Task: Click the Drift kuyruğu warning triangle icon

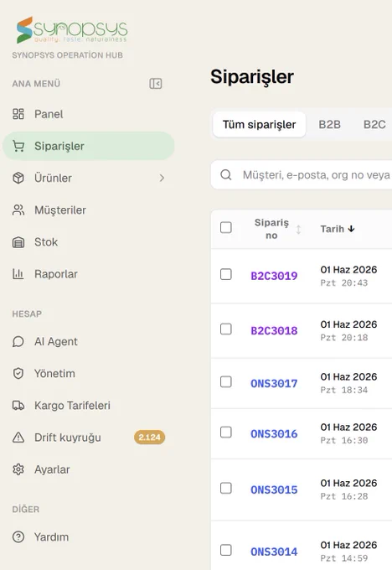Action: [18, 438]
